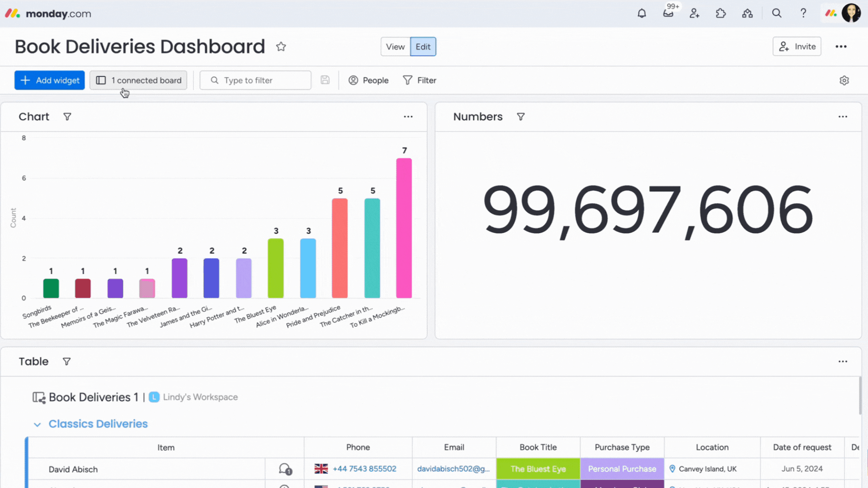Open the Chart widget three-dot menu

408,117
